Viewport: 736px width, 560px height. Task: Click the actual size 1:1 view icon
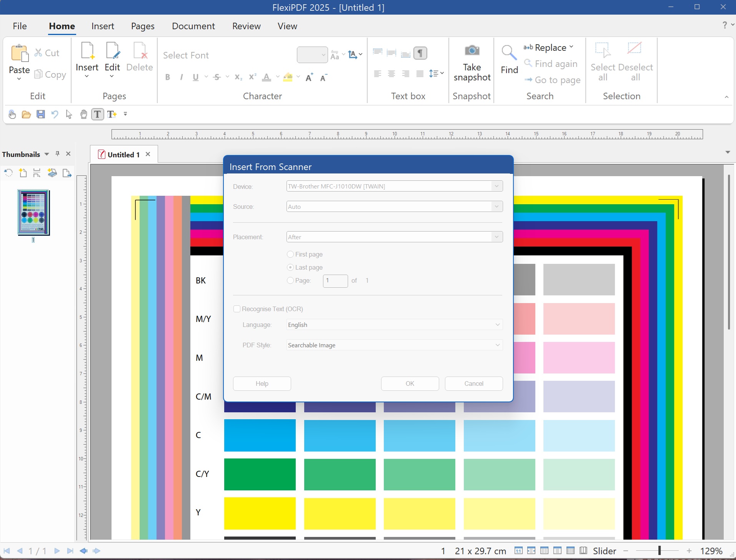pyautogui.click(x=518, y=551)
